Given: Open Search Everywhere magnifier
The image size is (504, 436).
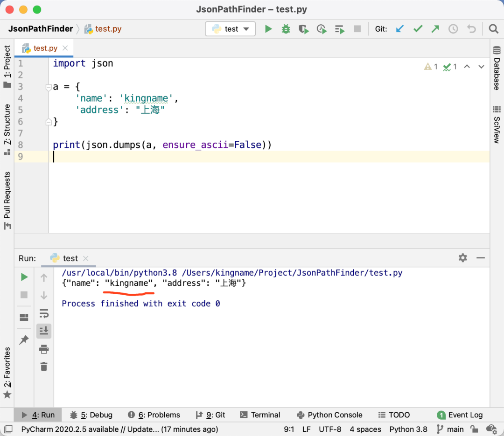Looking at the screenshot, I should click(493, 29).
